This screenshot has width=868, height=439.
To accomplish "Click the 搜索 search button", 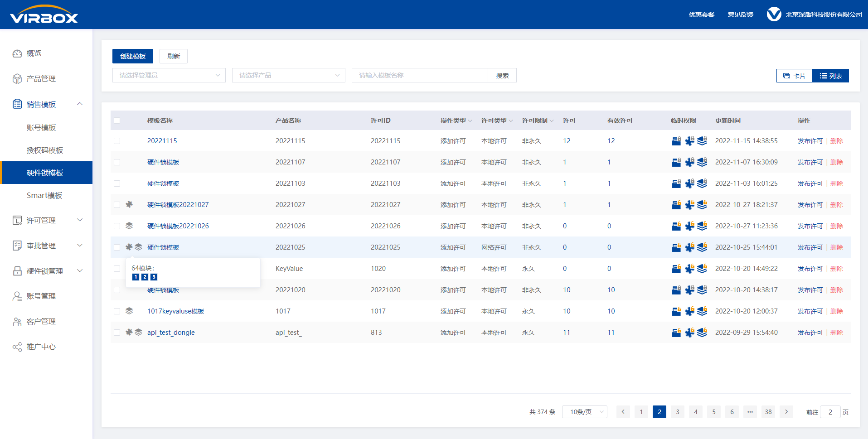I will coord(502,75).
